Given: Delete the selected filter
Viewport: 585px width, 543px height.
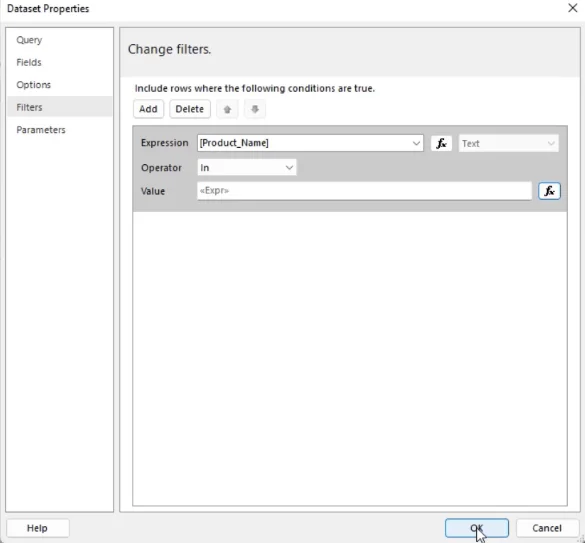Looking at the screenshot, I should pos(190,109).
